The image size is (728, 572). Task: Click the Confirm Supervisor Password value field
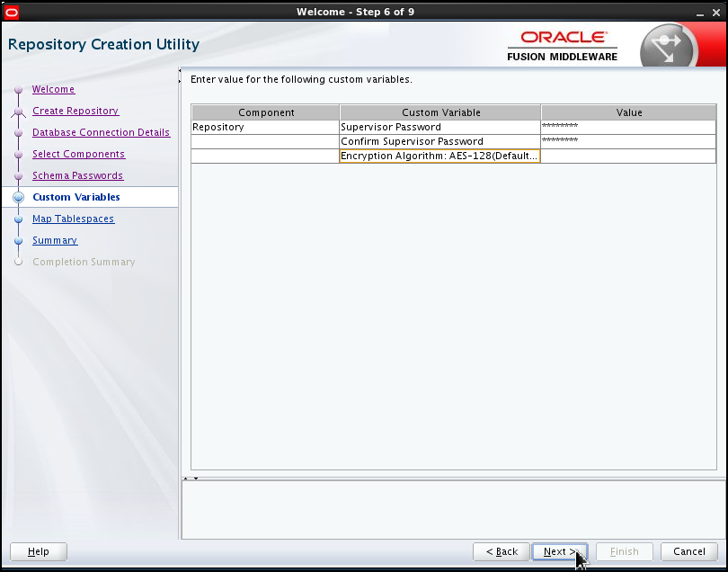(x=629, y=142)
